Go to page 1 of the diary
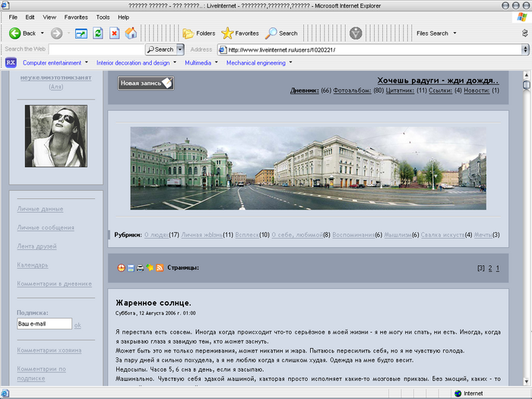 coord(497,268)
